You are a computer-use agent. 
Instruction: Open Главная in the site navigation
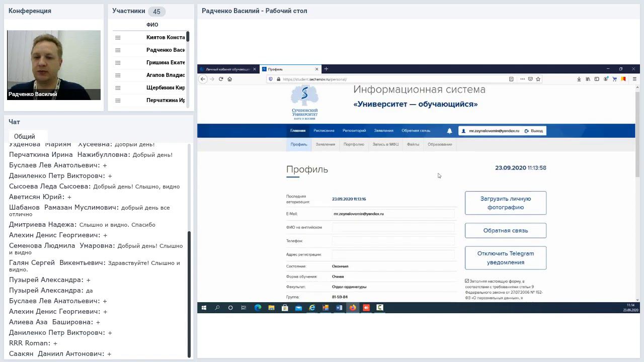point(298,131)
